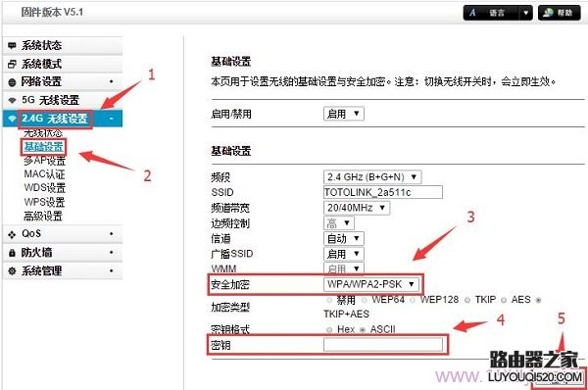The image size is (588, 390).
Task: Click the 2.4G 无线设置 Wi-Fi icon
Action: pos(12,119)
